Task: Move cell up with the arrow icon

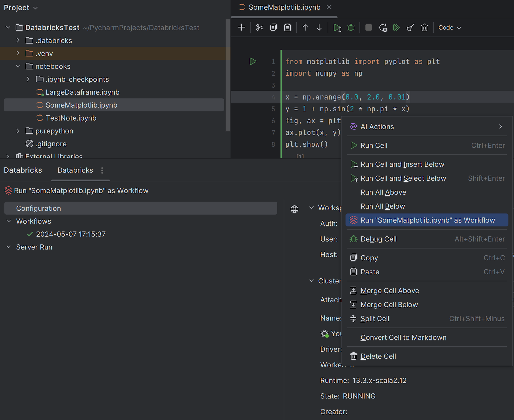Action: tap(305, 27)
